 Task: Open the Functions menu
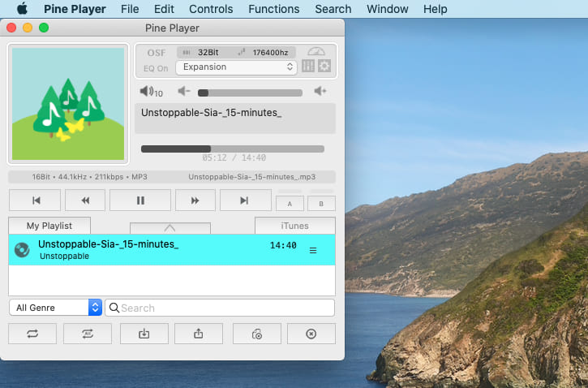(x=274, y=9)
